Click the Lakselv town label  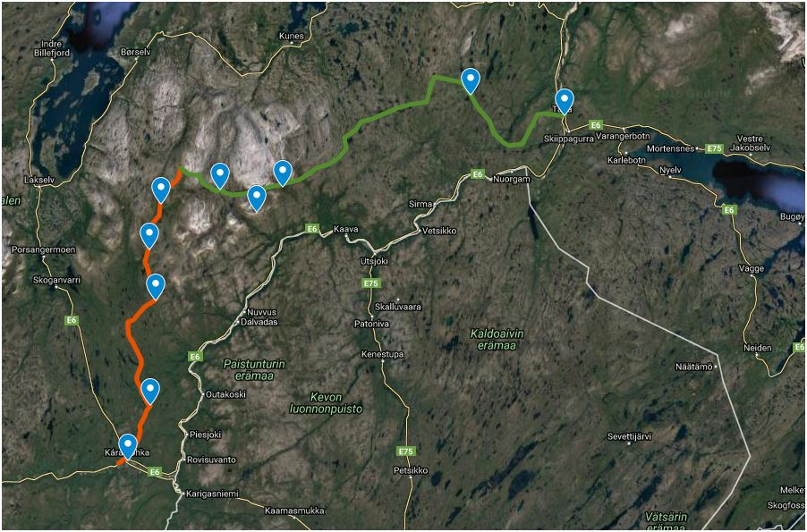[x=39, y=181]
